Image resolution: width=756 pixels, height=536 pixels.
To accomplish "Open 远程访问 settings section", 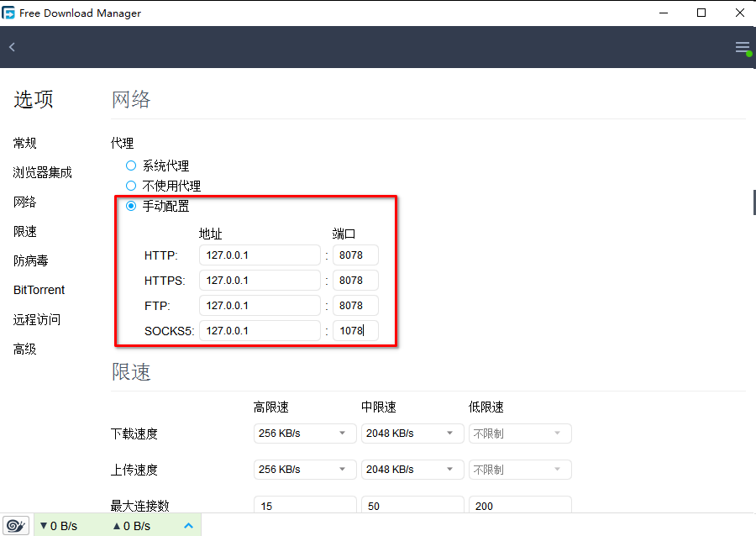I will pyautogui.click(x=37, y=319).
